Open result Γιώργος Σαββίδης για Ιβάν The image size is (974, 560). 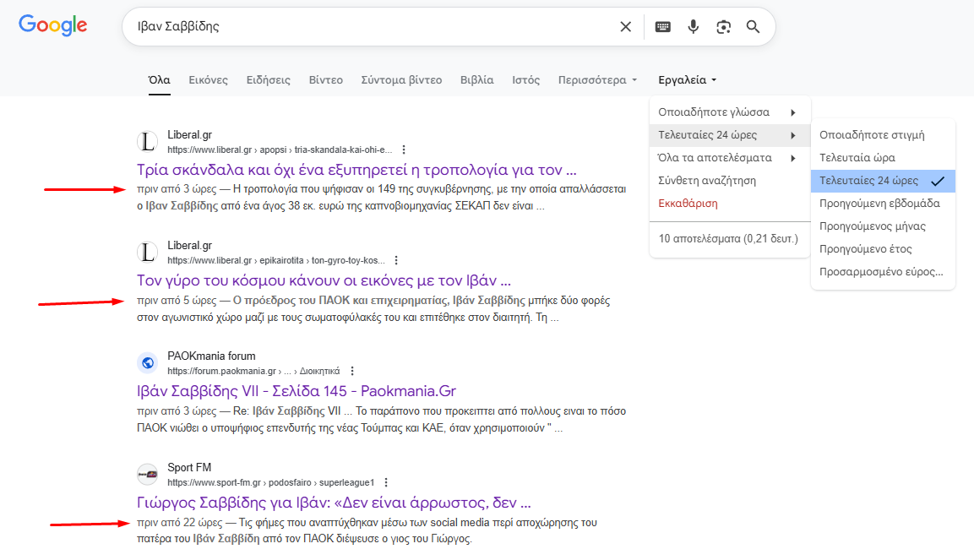click(334, 503)
